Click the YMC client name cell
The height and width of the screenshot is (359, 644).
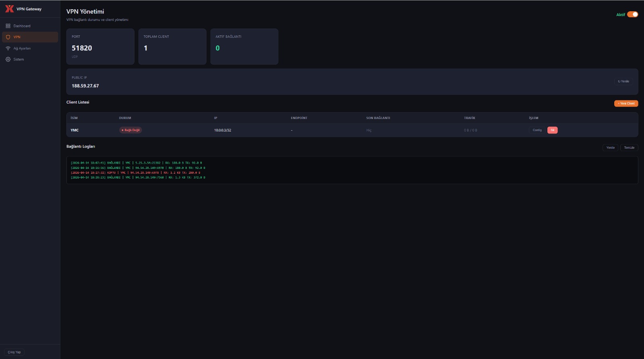pos(74,130)
